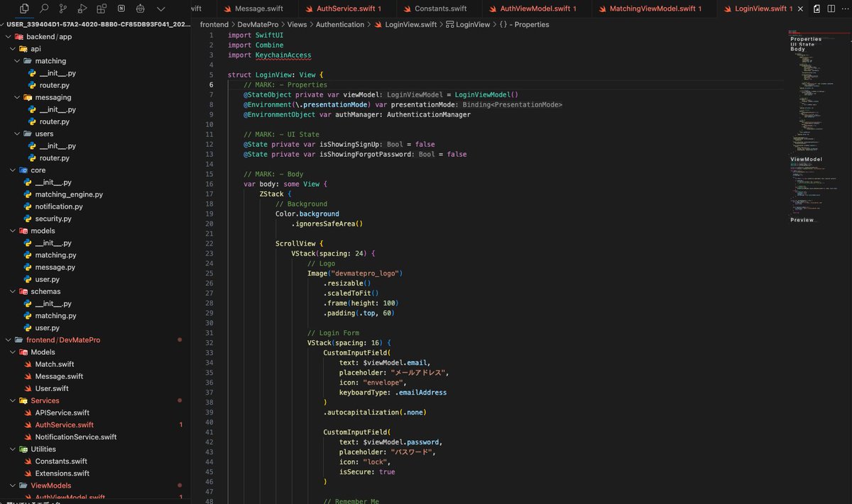Screen dimensions: 852x504
Task: Open the Search view icon
Action: [x=45, y=9]
